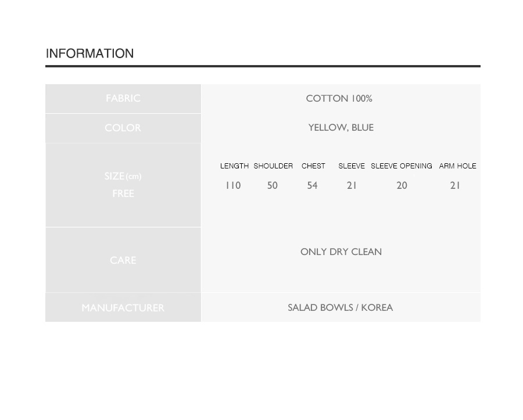Select the sleeve opening value 20
Screen dimensions: 523x420
(x=402, y=185)
